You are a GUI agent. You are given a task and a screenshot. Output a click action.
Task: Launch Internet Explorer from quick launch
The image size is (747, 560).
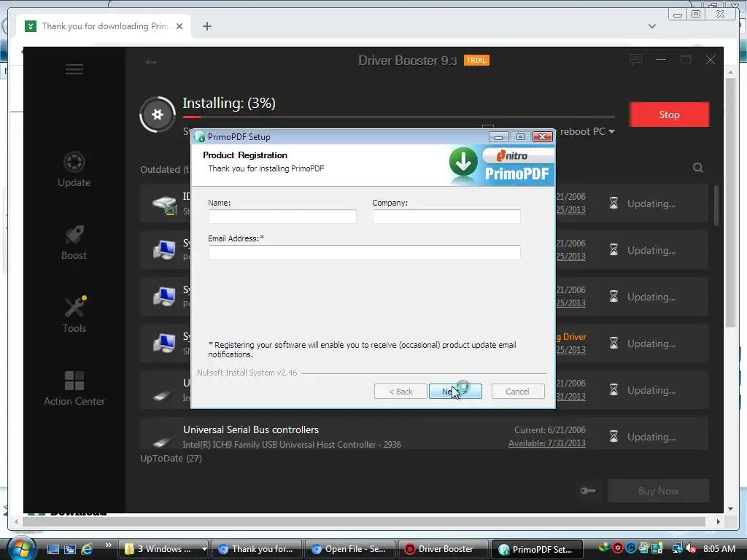[88, 549]
